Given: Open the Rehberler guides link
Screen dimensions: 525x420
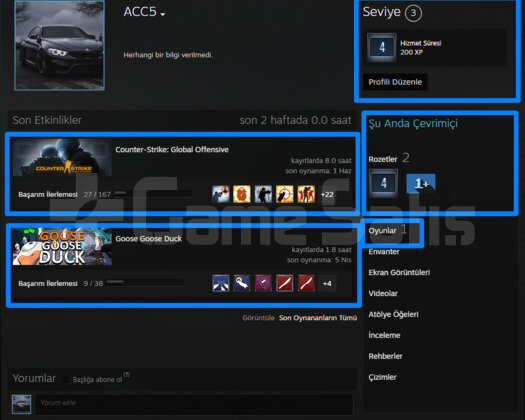Looking at the screenshot, I should click(x=385, y=356).
